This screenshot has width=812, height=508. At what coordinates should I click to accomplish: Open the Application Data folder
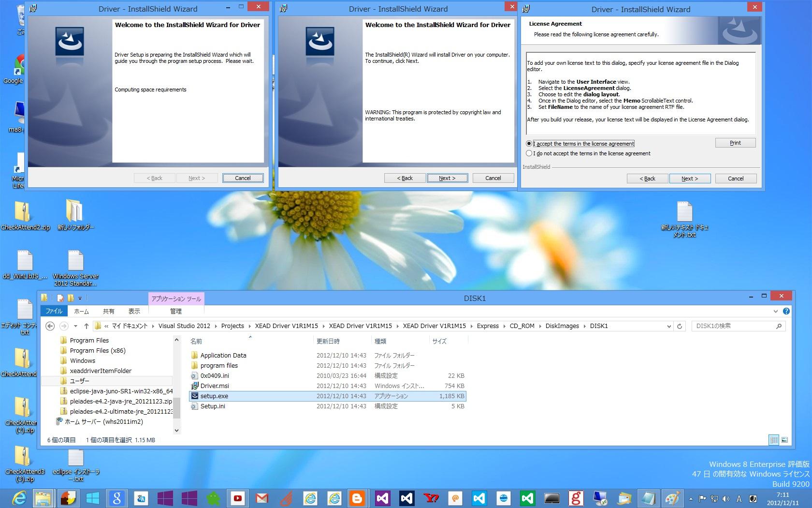223,355
